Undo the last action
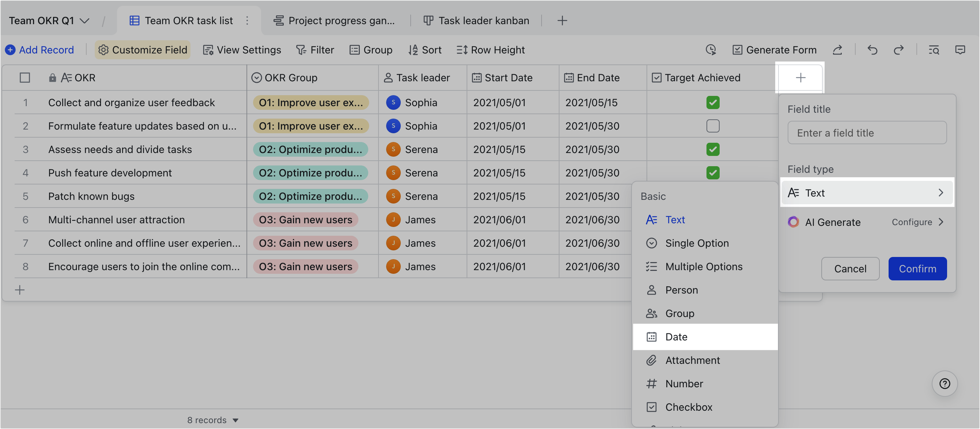This screenshot has height=429, width=980. (x=872, y=49)
